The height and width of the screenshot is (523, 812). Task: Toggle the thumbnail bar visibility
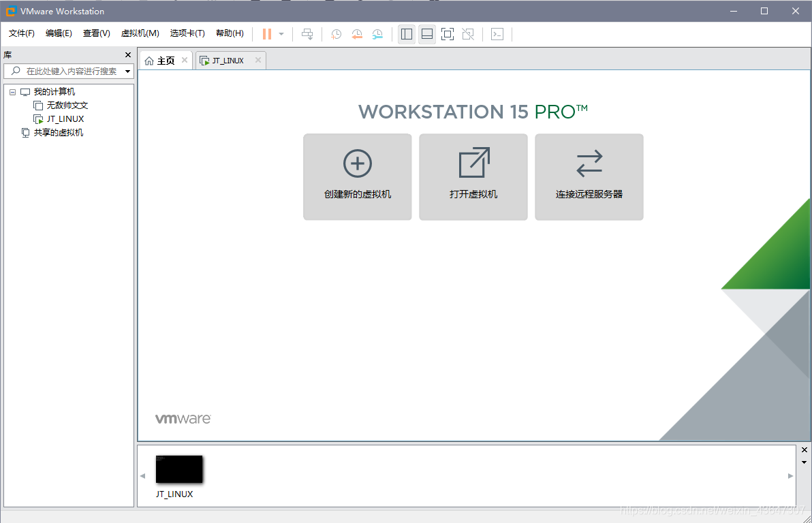427,34
